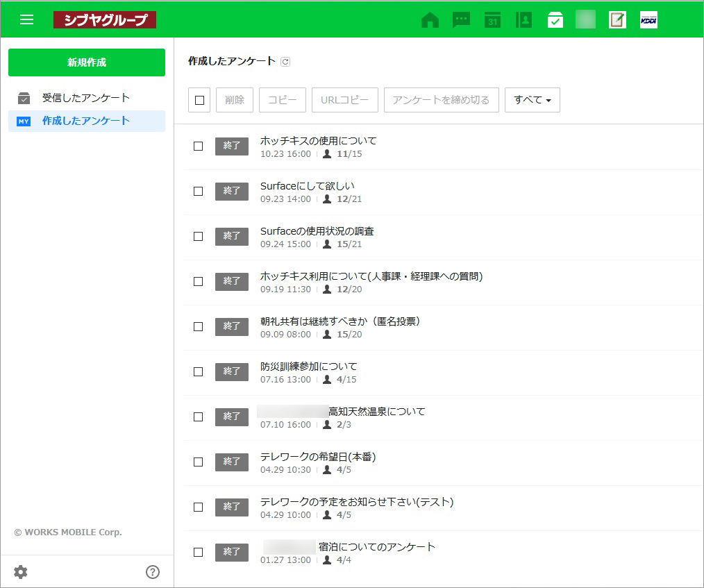704x588 pixels.
Task: Switch to 受信したアンケート in sidebar
Action: point(85,98)
